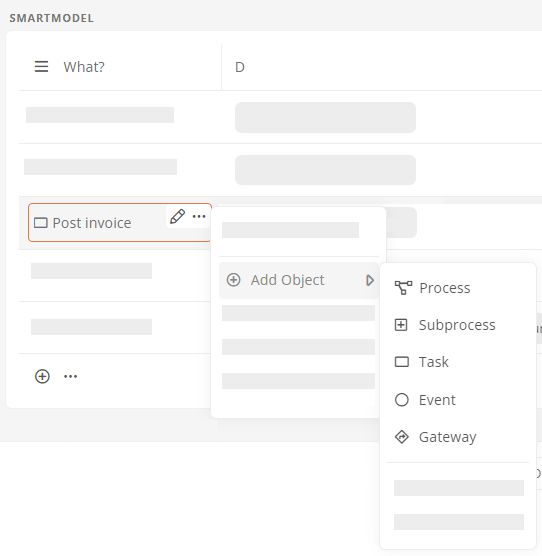Click the Gateway diamond icon

pyautogui.click(x=402, y=437)
